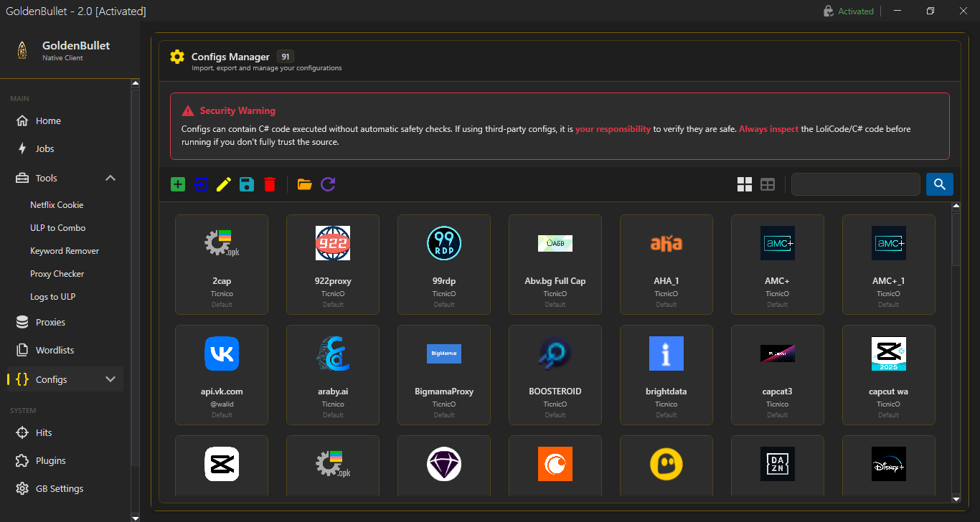This screenshot has width=980, height=522.
Task: Click the sidebar scroll down arrow
Action: pos(135,517)
